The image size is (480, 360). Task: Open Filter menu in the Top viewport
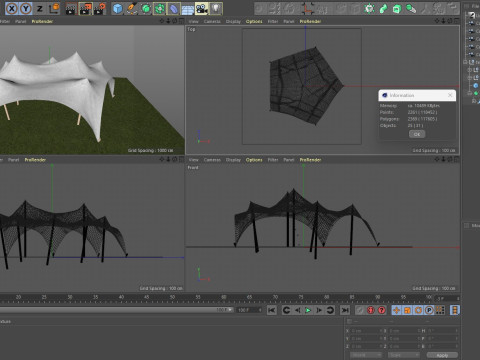point(273,21)
